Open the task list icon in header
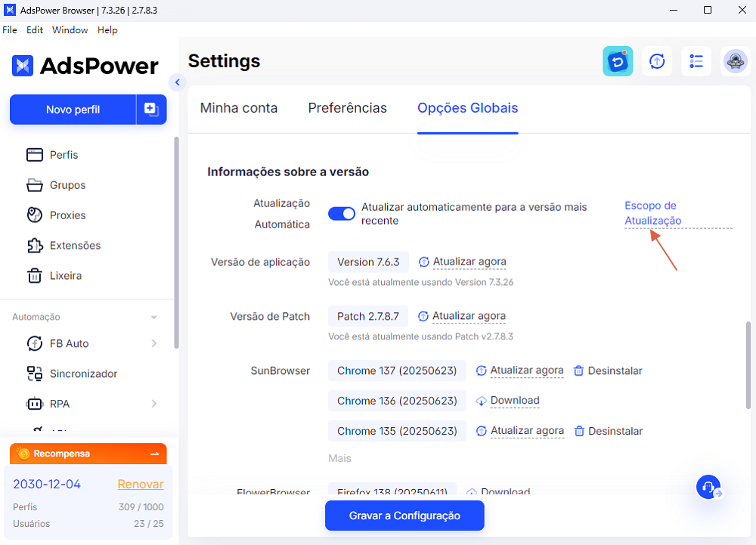The height and width of the screenshot is (545, 756). pyautogui.click(x=696, y=61)
